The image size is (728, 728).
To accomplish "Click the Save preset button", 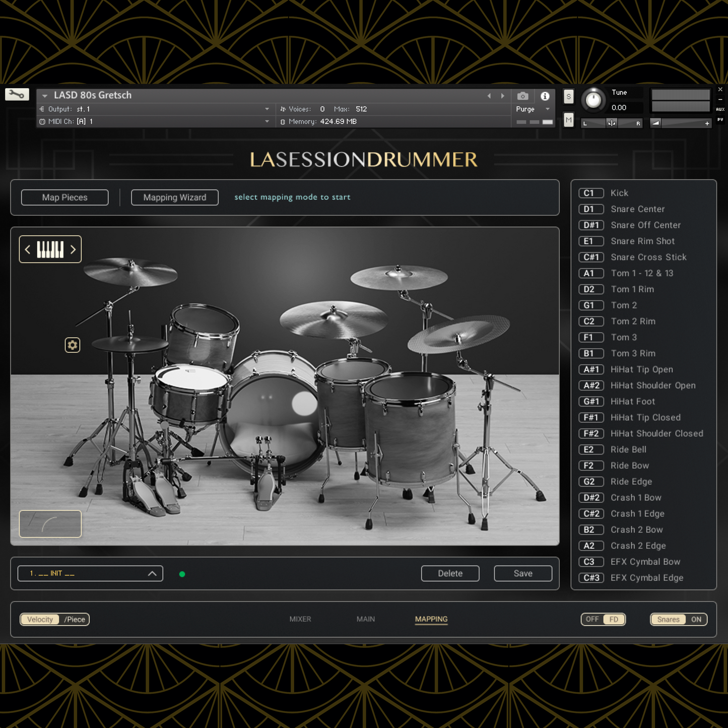I will click(x=523, y=573).
